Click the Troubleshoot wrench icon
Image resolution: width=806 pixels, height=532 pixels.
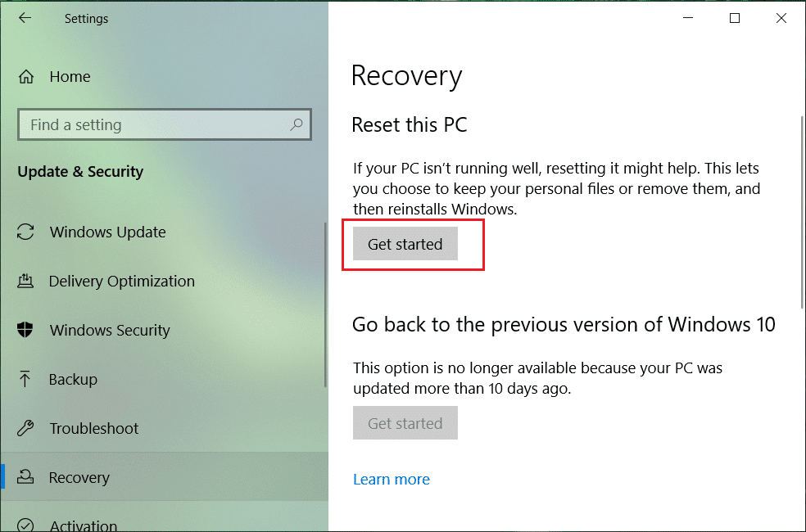[26, 429]
